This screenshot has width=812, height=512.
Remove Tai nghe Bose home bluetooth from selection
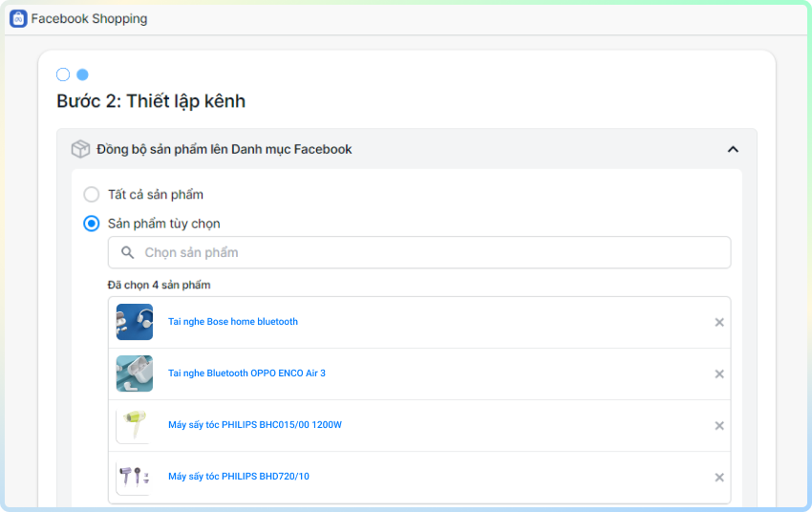point(719,322)
